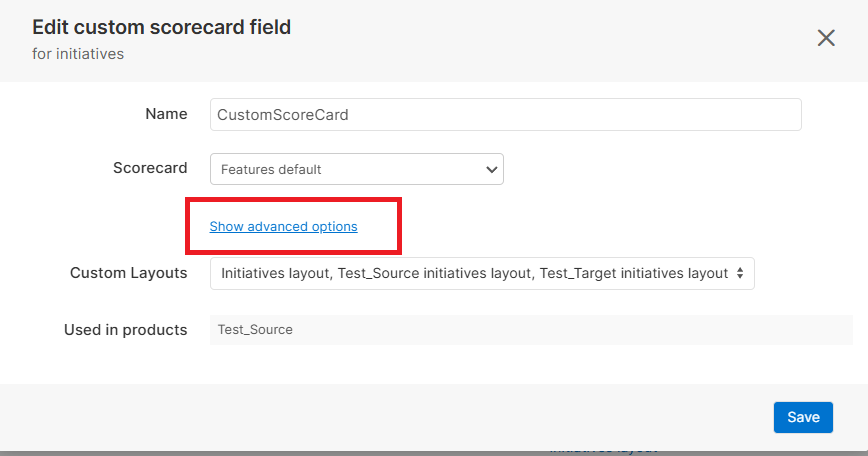Click Test_Source initiatives layout in Custom Layouts
Screen dimensions: 868x456
pos(433,273)
